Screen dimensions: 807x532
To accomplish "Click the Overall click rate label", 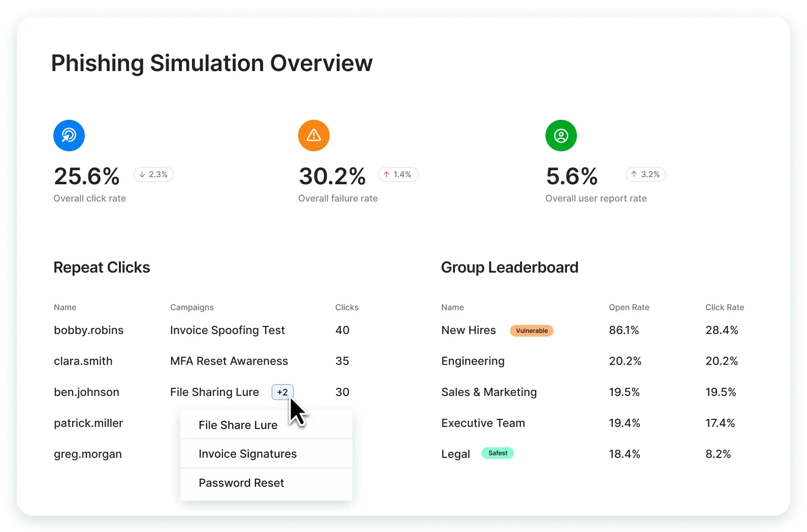I will 90,198.
